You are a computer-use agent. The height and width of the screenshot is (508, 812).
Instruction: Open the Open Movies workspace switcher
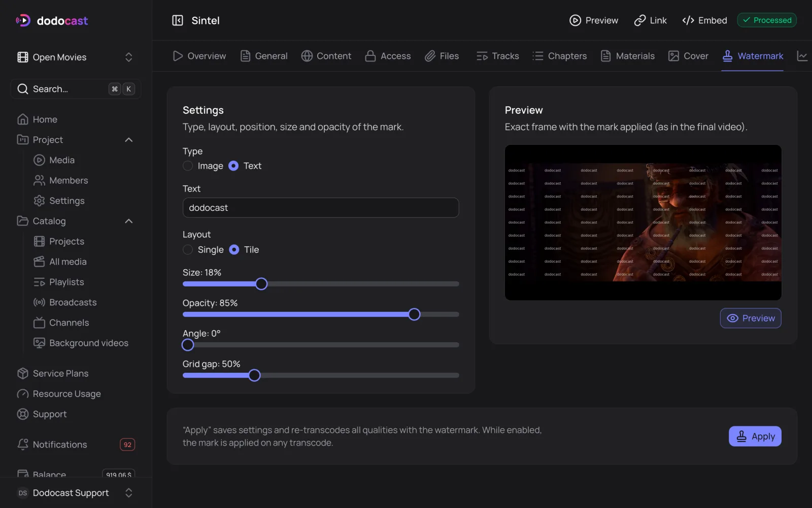tap(76, 57)
